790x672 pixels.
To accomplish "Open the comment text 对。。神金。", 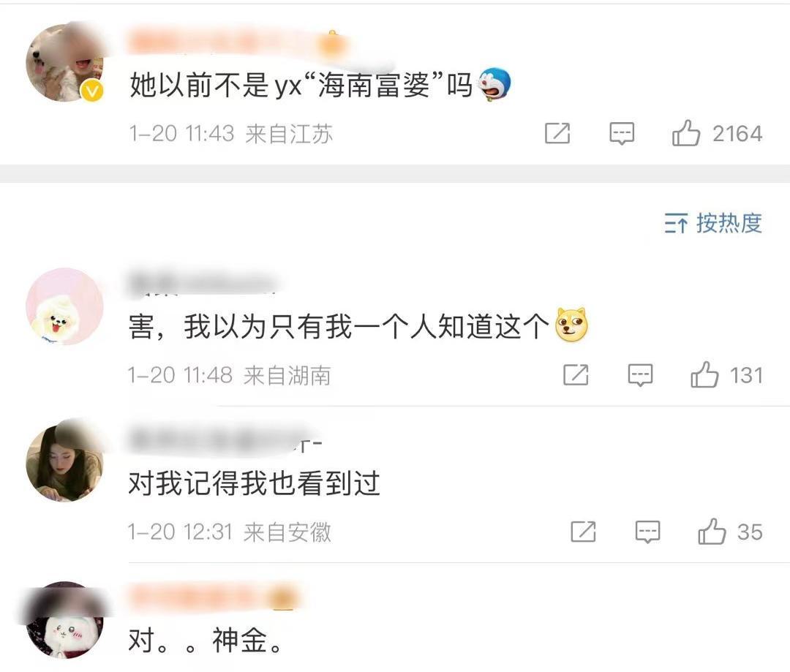I will point(206,641).
